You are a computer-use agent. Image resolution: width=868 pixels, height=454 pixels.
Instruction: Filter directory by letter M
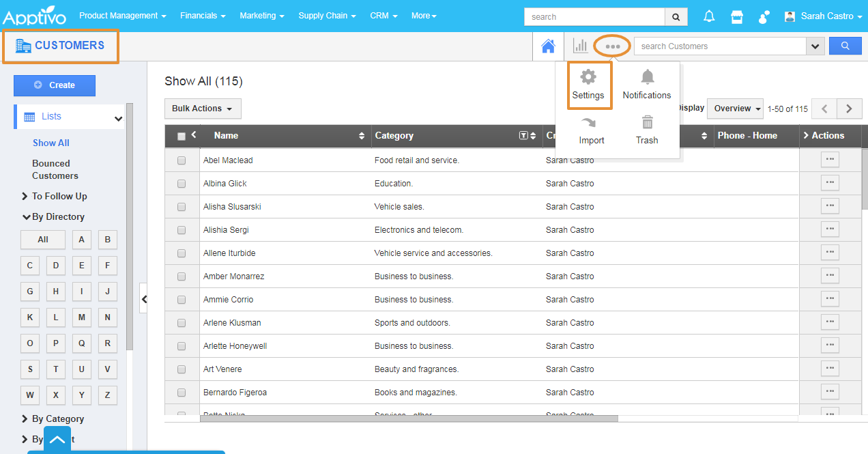81,317
